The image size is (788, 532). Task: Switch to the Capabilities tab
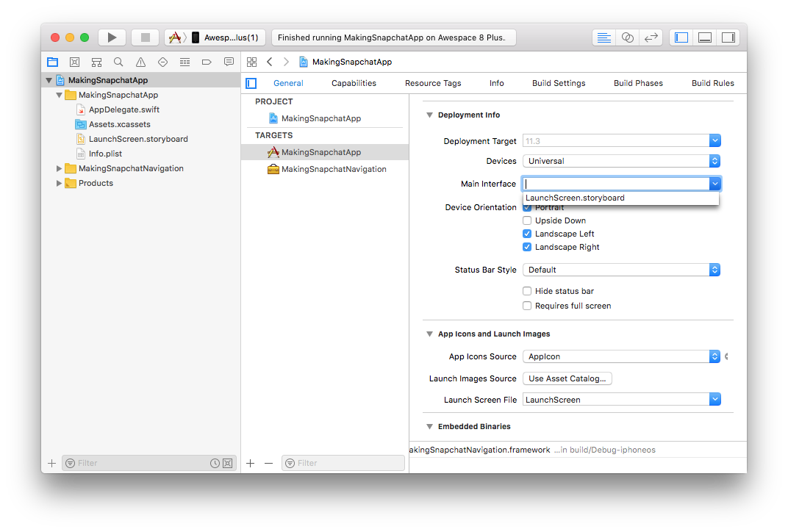tap(354, 83)
